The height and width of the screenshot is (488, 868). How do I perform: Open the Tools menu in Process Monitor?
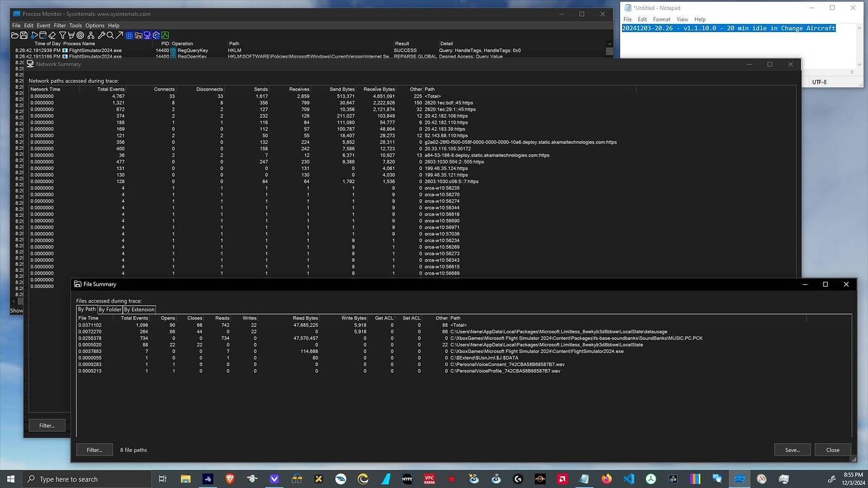pos(75,25)
